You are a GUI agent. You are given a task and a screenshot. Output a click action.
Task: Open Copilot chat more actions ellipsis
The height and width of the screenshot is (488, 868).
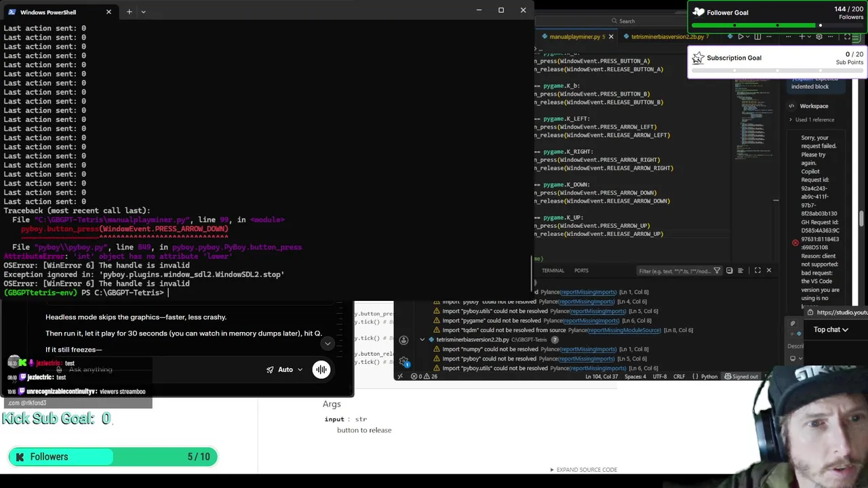[830, 37]
